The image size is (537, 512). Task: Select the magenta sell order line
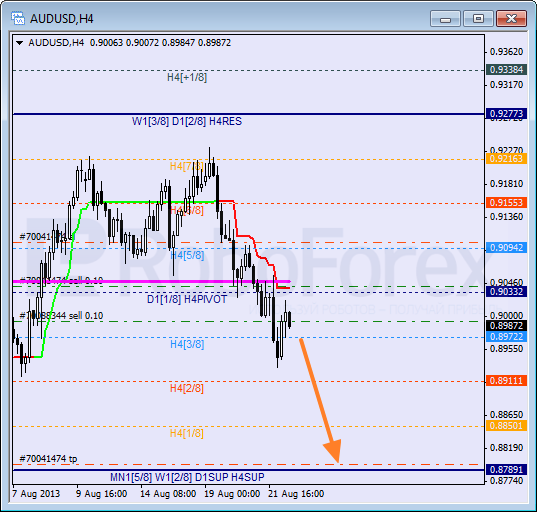tap(152, 282)
